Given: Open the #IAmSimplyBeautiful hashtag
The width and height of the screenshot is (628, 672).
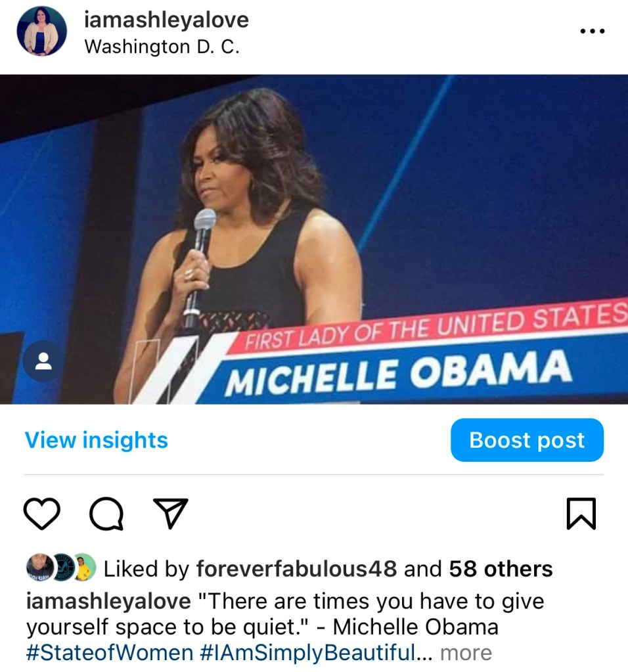Looking at the screenshot, I should pos(307,653).
